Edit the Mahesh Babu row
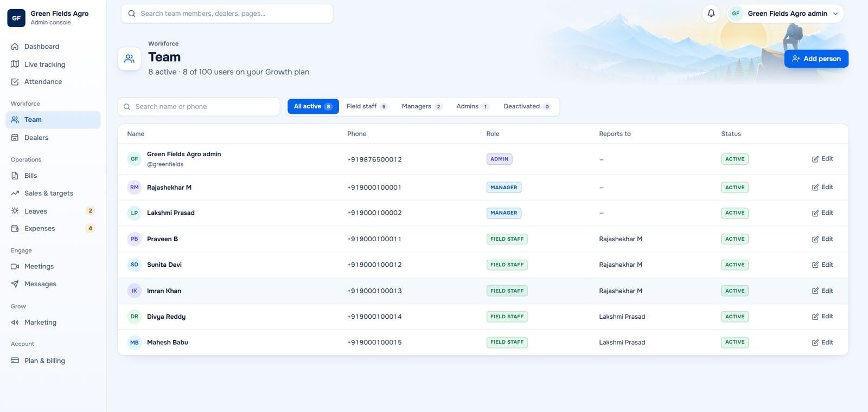 [x=822, y=343]
